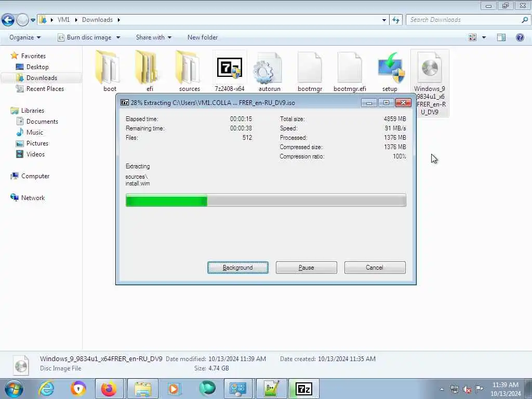Open the address bar history dropdown
The height and width of the screenshot is (399, 532).
384,20
